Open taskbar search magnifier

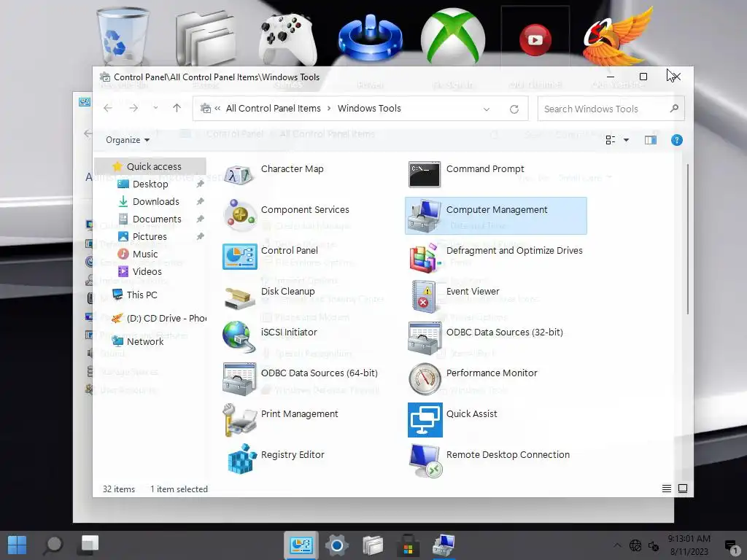coord(53,545)
